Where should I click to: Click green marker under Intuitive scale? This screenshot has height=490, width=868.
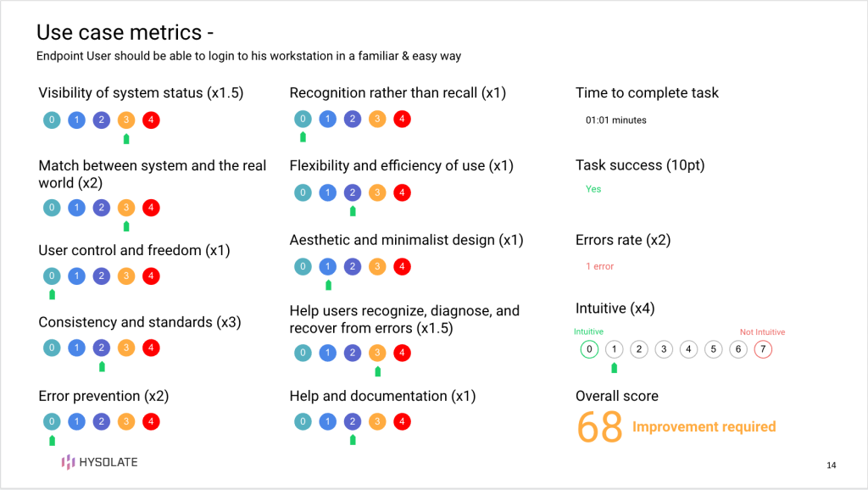614,368
